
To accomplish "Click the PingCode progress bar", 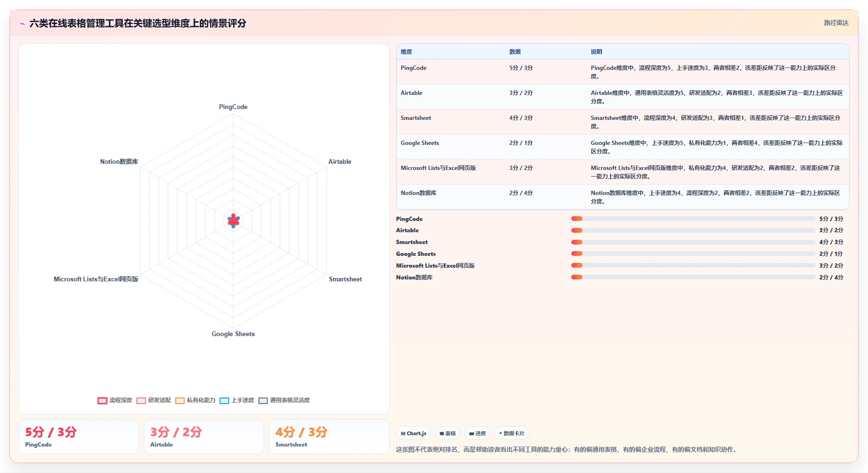I will pyautogui.click(x=693, y=219).
